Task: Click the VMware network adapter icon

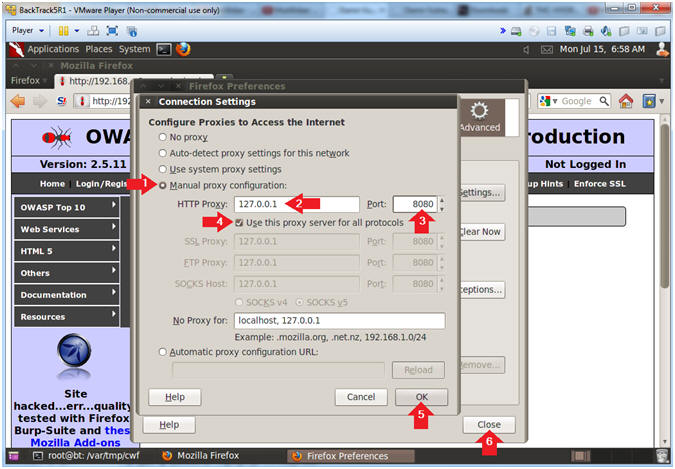Action: pyautogui.click(x=570, y=31)
